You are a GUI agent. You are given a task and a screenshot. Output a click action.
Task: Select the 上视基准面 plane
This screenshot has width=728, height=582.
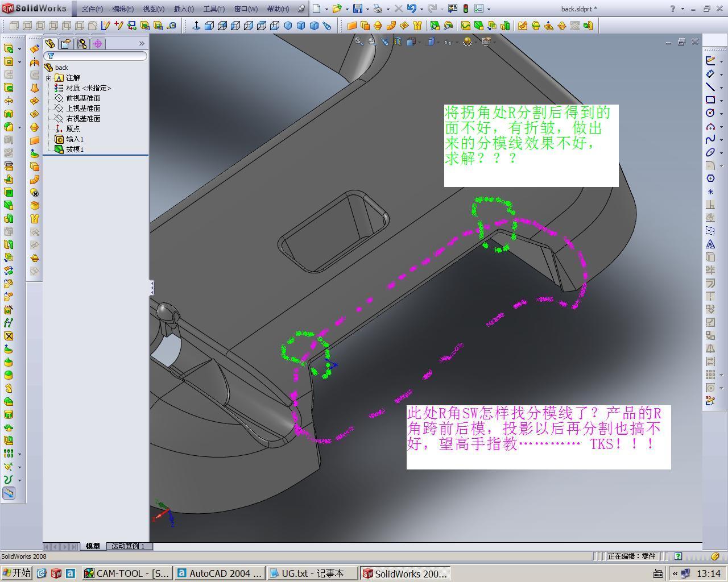(x=78, y=109)
